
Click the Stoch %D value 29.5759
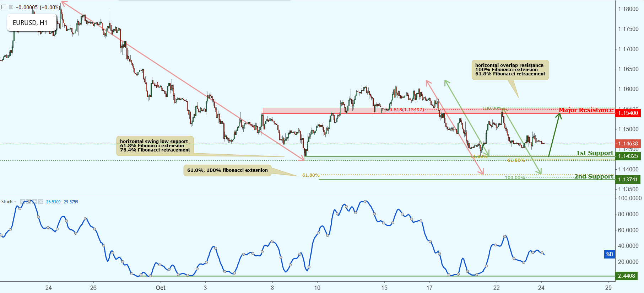pyautogui.click(x=71, y=202)
